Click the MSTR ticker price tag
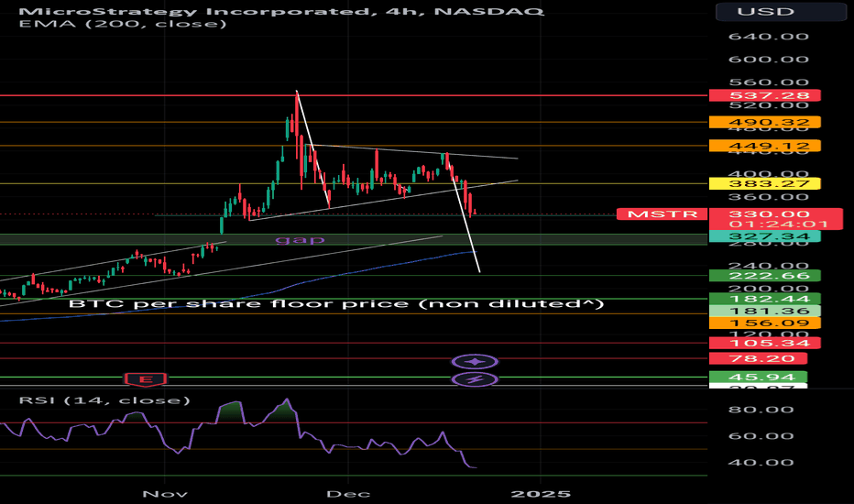Screen dimensions: 854x504 click(x=662, y=214)
